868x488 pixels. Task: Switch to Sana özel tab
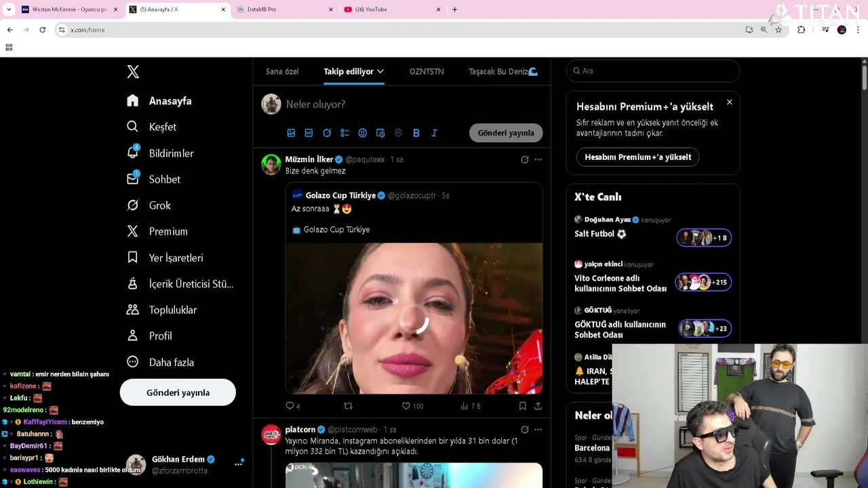pos(282,71)
